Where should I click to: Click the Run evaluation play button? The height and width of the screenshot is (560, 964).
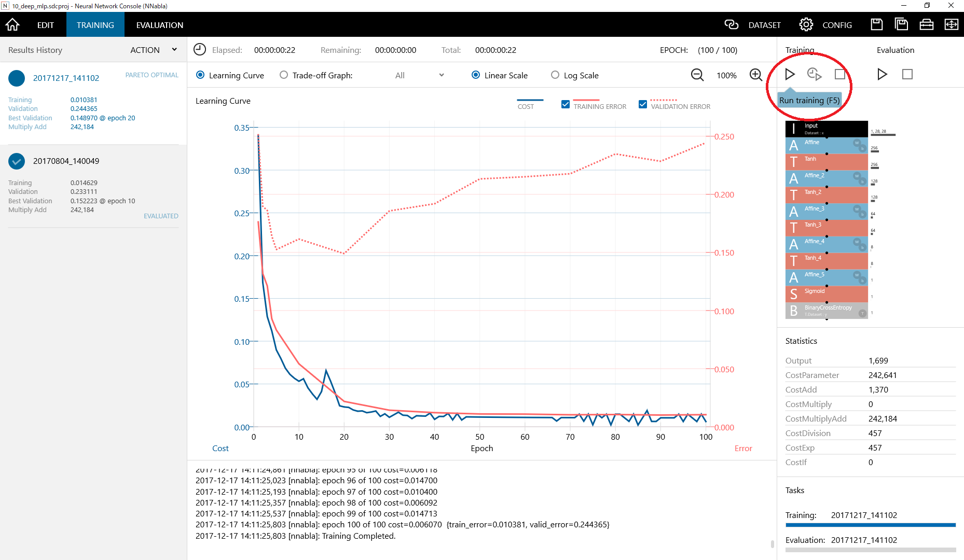point(882,74)
